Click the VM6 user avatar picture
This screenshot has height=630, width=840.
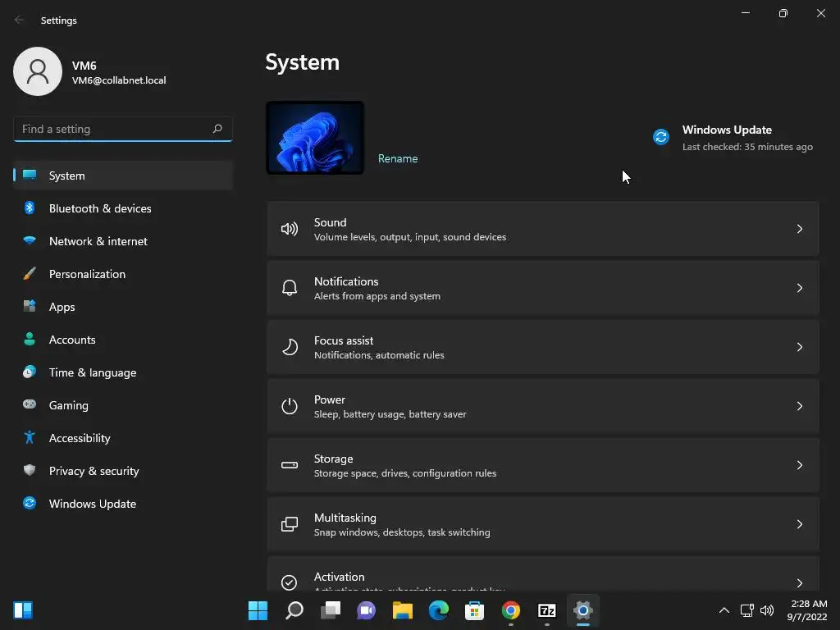pos(38,71)
